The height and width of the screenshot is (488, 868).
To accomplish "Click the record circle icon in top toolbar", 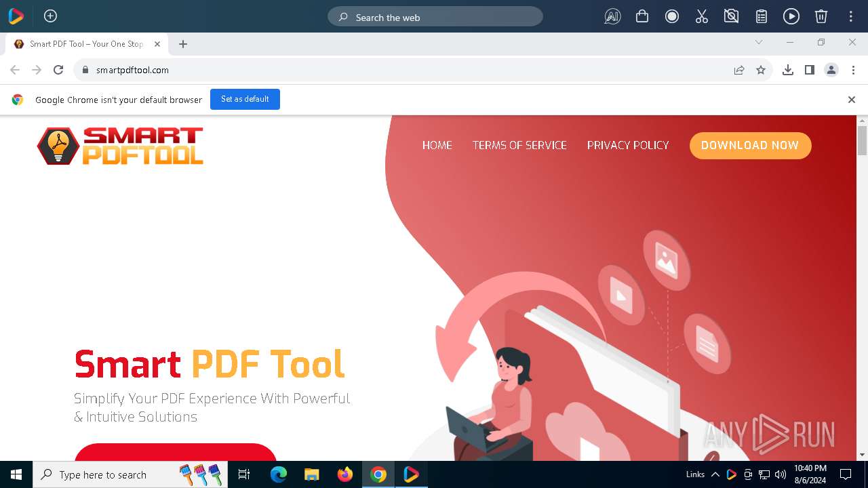I will [x=672, y=16].
